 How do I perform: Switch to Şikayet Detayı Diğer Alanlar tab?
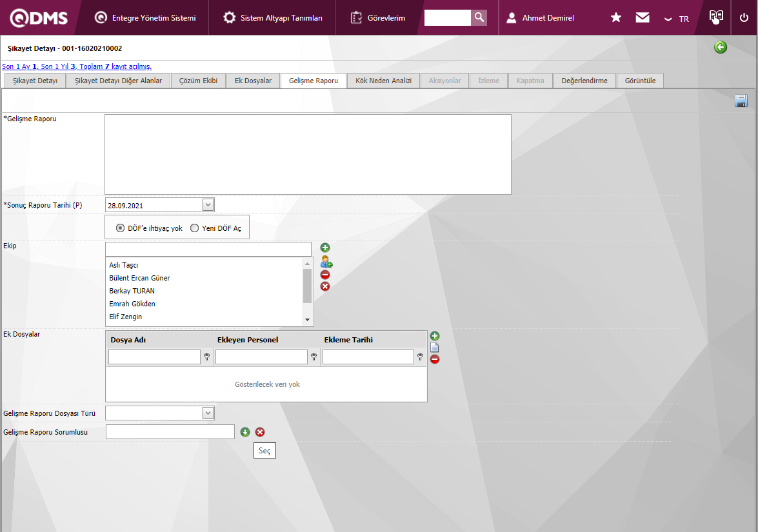pos(119,81)
